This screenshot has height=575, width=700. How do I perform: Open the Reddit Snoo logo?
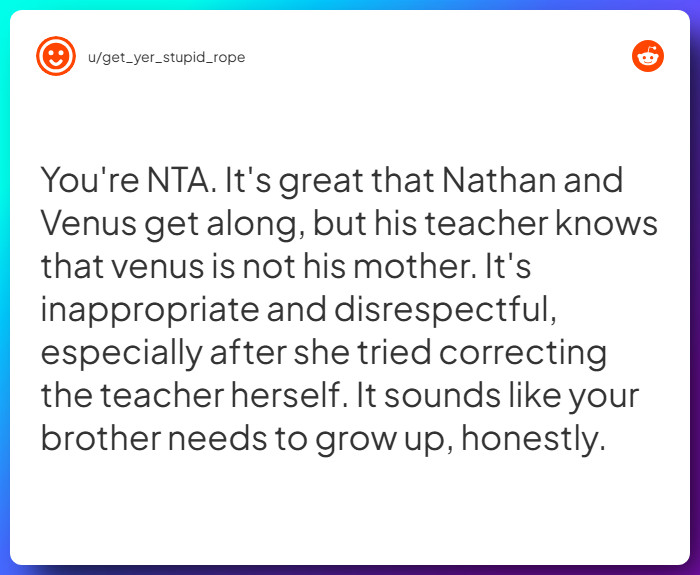[648, 56]
